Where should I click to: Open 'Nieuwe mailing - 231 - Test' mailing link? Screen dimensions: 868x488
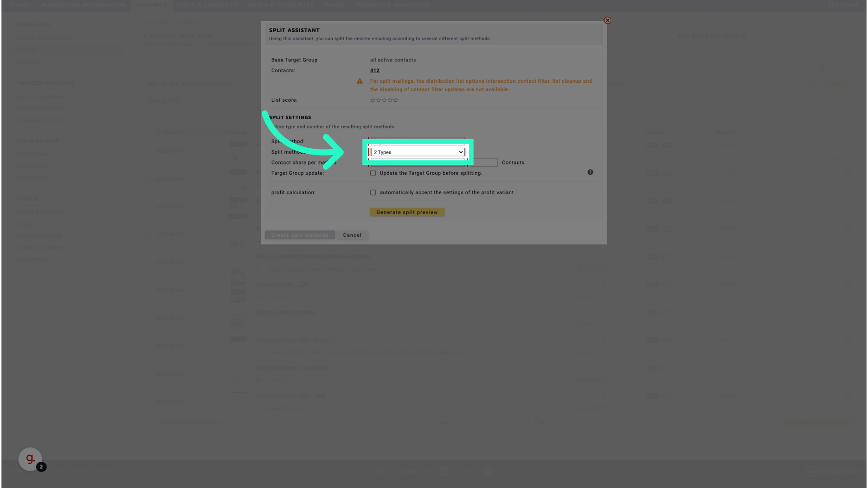(x=290, y=396)
